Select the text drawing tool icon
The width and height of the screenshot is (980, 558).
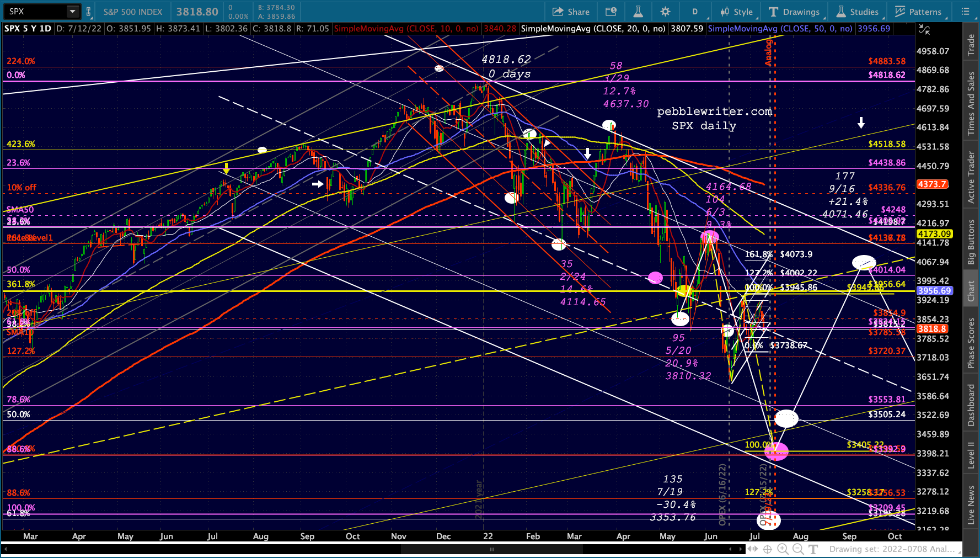pyautogui.click(x=813, y=549)
